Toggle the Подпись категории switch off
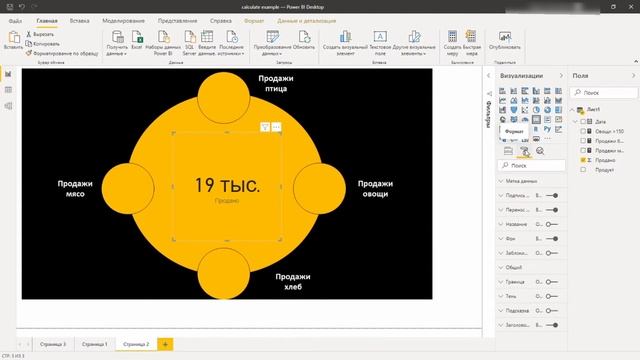 (552, 196)
